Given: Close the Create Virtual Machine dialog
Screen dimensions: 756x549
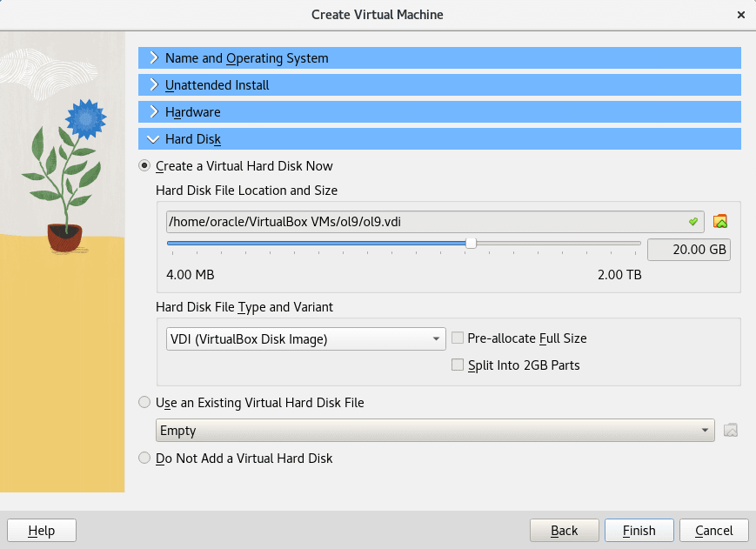Looking at the screenshot, I should (741, 15).
